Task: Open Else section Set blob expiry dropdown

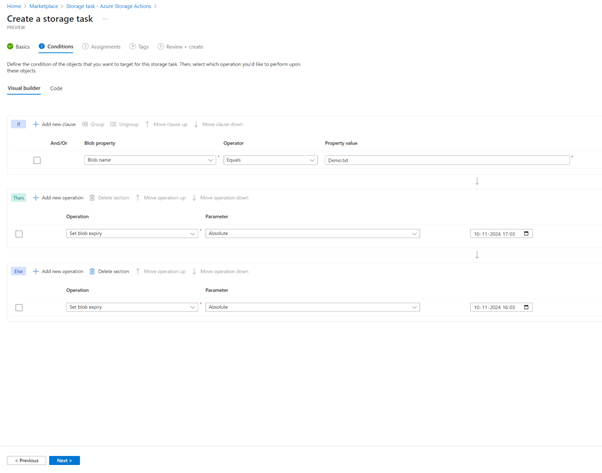Action: pyautogui.click(x=132, y=307)
